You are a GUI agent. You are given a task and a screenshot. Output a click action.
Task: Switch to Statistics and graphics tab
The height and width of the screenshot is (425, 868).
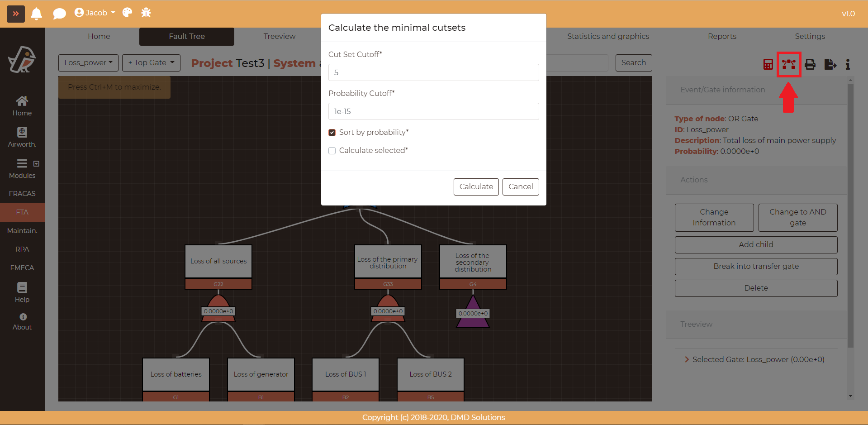pos(608,36)
